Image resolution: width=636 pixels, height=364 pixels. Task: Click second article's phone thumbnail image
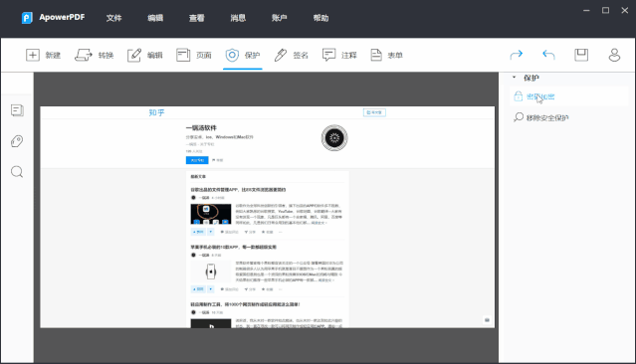tap(211, 272)
